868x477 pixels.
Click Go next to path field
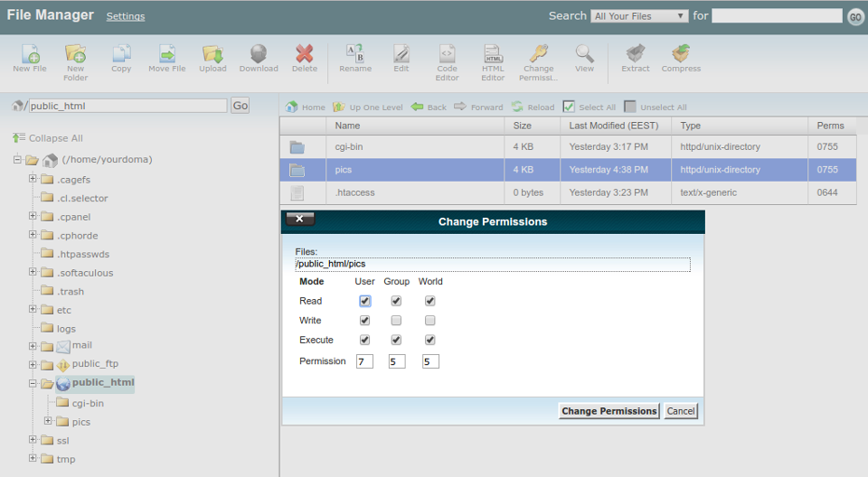(241, 106)
